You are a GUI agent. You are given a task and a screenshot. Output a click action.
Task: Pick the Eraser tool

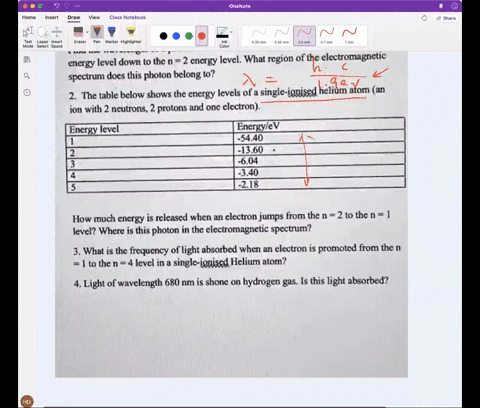point(79,35)
